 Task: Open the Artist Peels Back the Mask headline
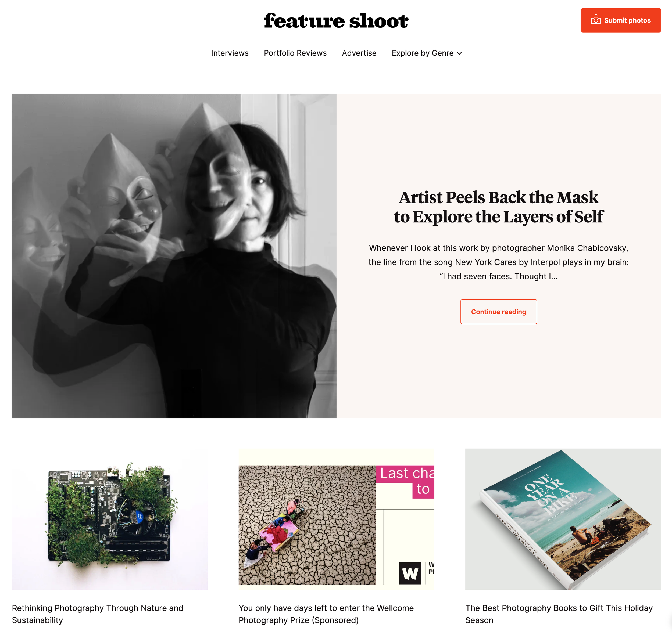pos(499,207)
